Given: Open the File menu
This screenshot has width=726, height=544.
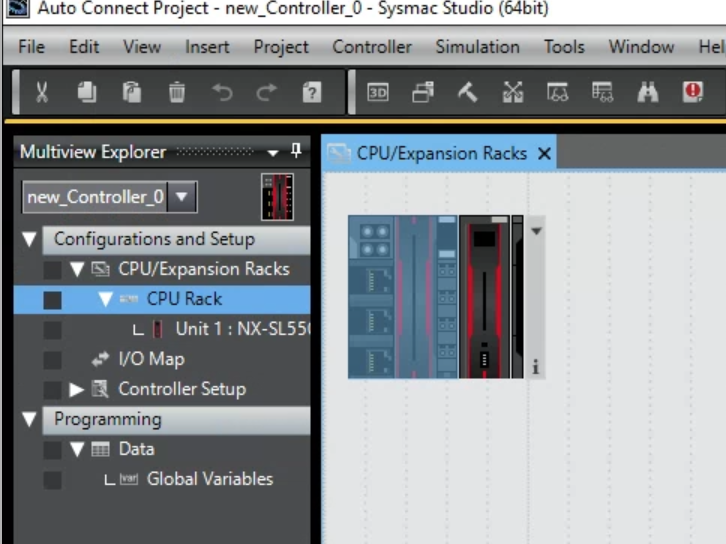Looking at the screenshot, I should coord(31,47).
